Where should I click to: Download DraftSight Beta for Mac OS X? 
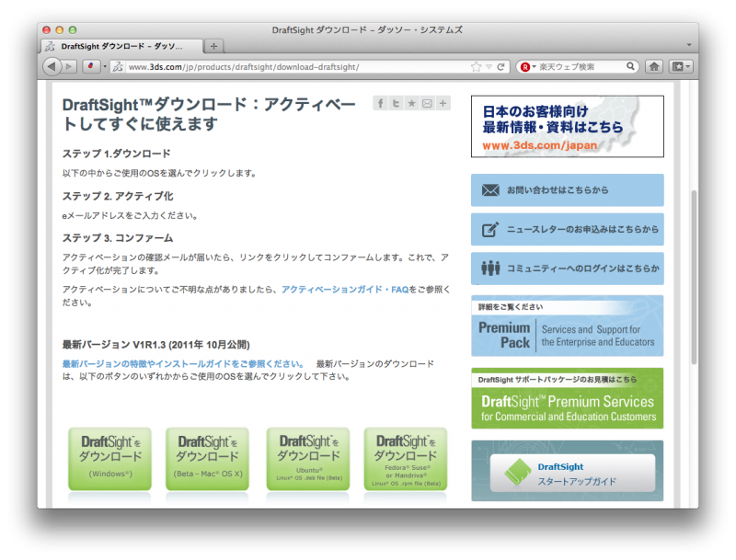point(207,459)
